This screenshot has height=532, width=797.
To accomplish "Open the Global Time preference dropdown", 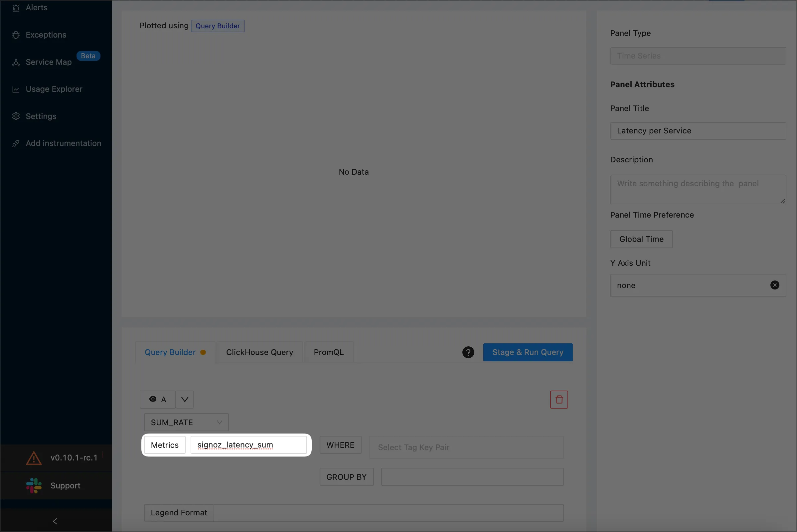I will click(641, 239).
